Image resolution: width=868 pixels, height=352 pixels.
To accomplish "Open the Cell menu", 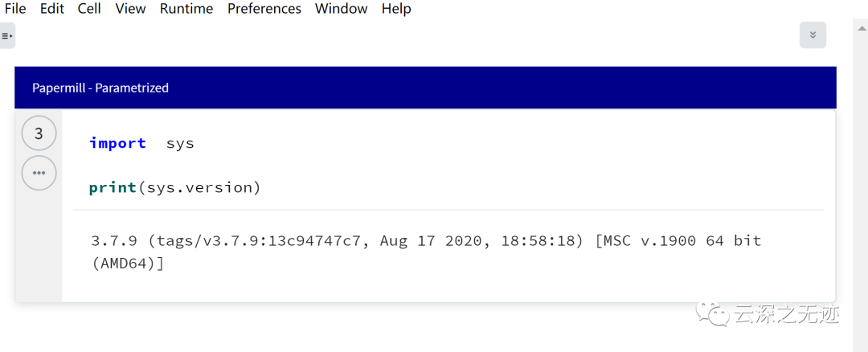I will (89, 9).
